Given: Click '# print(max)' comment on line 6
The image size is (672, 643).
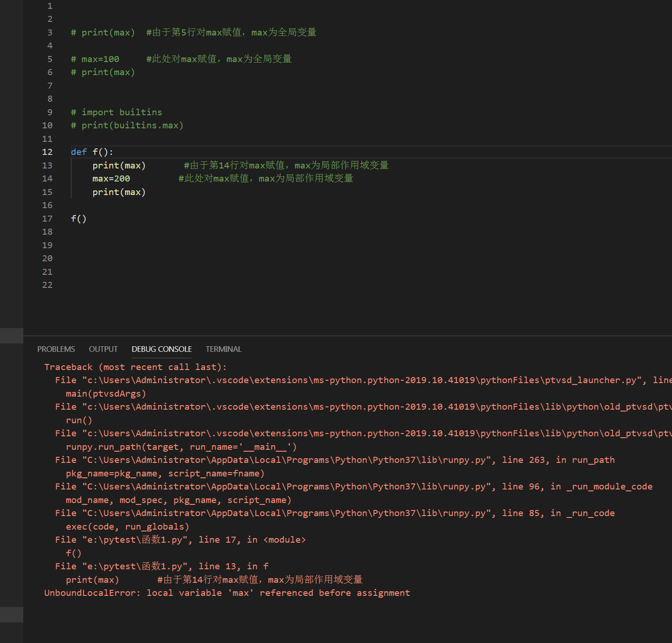Looking at the screenshot, I should coord(103,72).
